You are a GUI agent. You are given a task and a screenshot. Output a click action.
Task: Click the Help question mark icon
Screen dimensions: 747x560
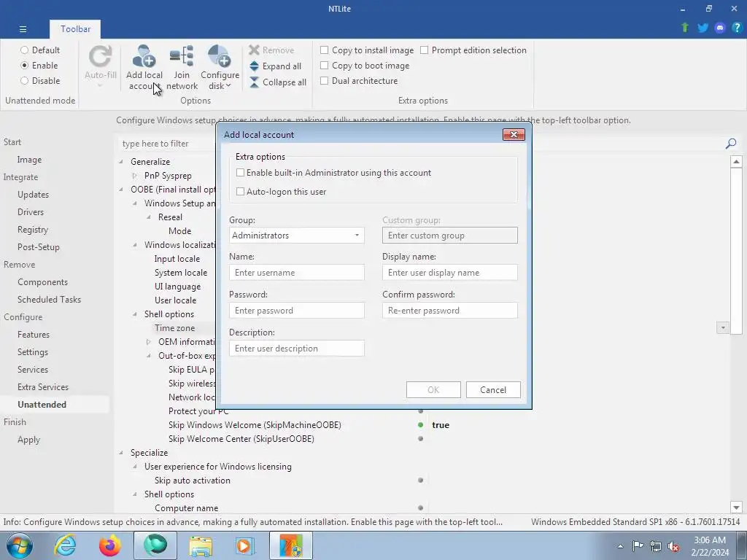point(737,28)
